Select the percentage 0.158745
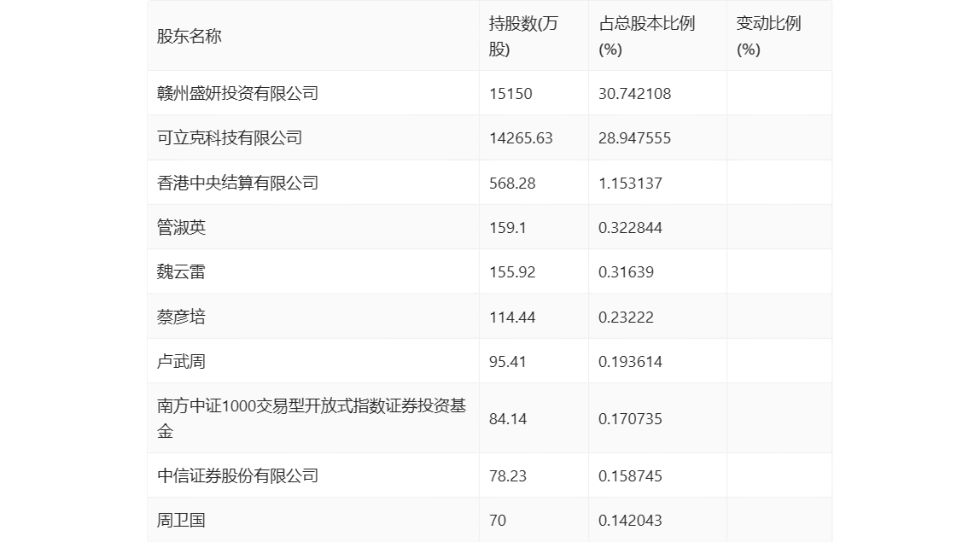The width and height of the screenshot is (980, 542). pyautogui.click(x=630, y=475)
